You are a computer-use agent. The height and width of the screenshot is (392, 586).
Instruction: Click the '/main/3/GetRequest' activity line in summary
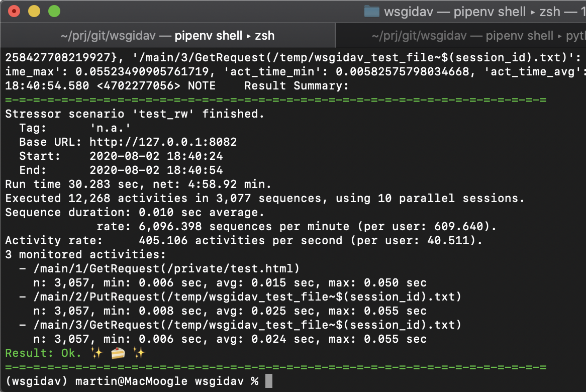point(247,325)
